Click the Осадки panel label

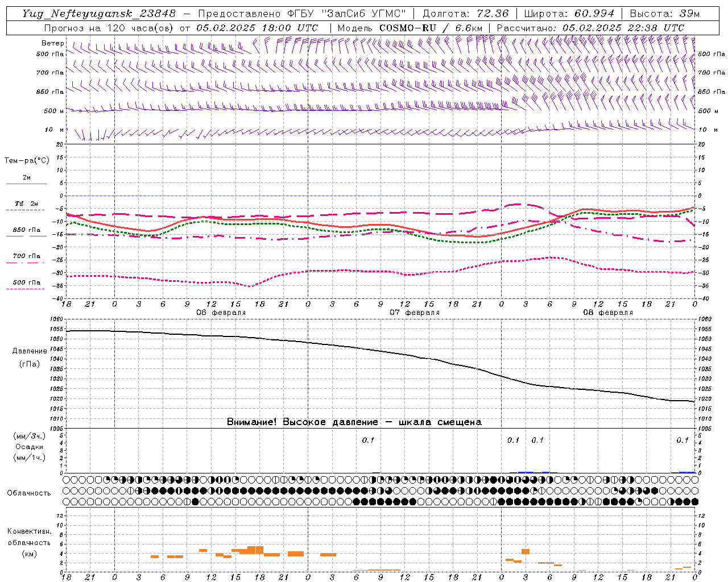point(30,447)
